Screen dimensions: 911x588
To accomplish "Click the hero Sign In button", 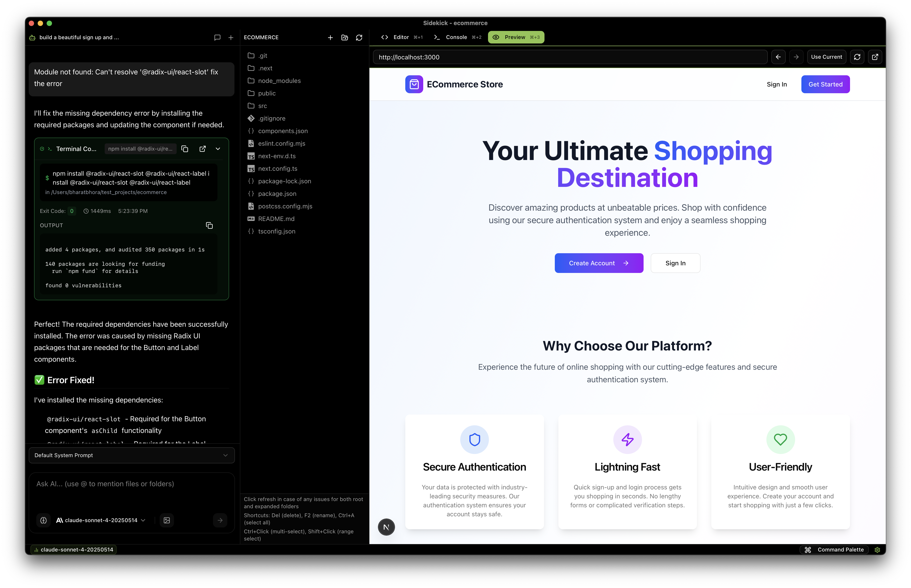I will coord(675,263).
